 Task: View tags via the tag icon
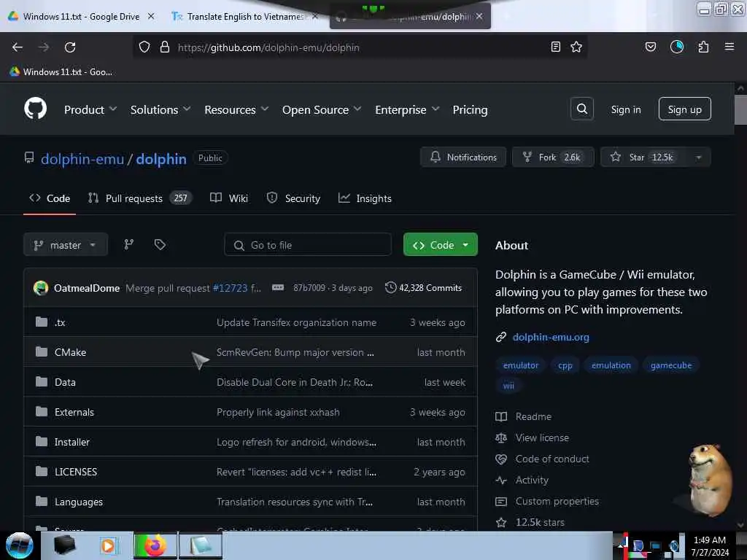[160, 245]
